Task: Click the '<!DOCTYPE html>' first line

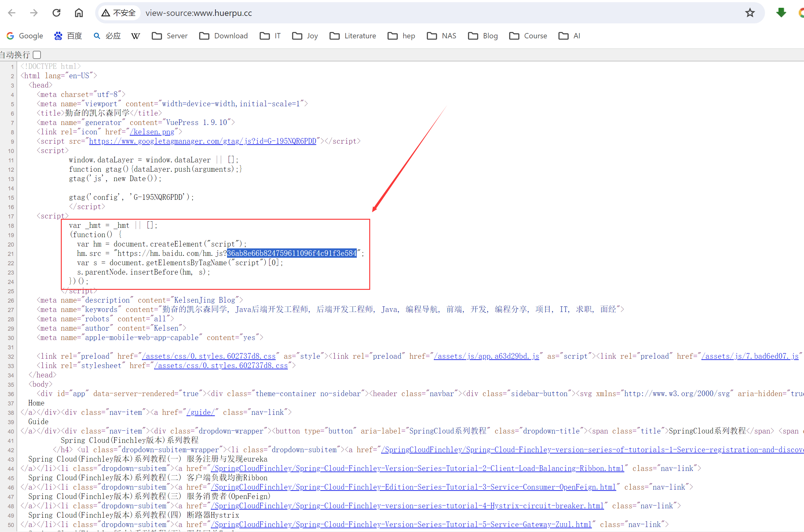Action: (51, 66)
